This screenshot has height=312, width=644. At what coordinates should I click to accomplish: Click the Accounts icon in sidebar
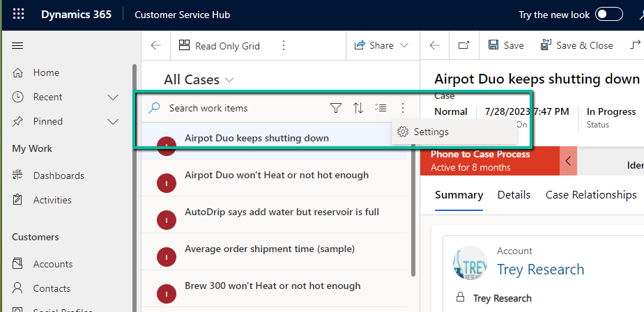17,263
